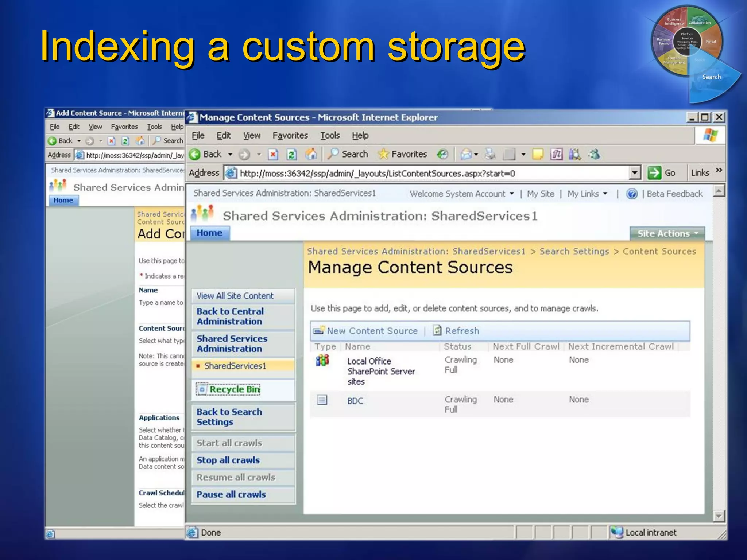
Task: Open the Beta Feedback link
Action: coord(674,194)
